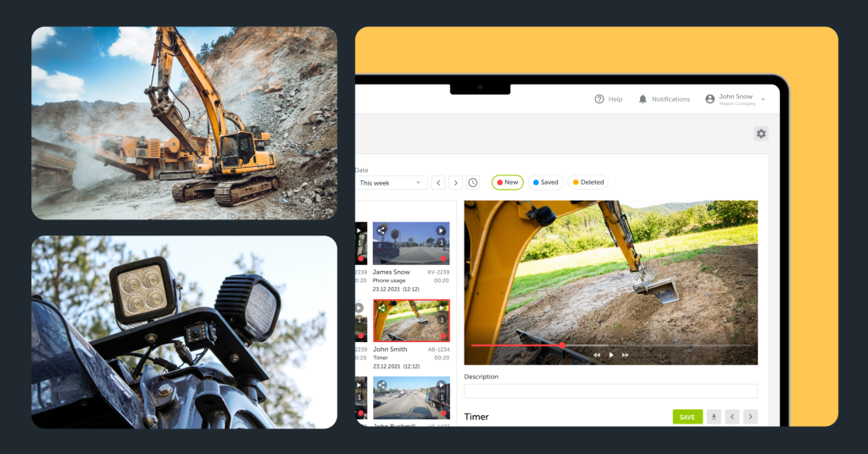Viewport: 868px width, 454px height.
Task: Click the John Snow user avatar icon
Action: coord(709,99)
